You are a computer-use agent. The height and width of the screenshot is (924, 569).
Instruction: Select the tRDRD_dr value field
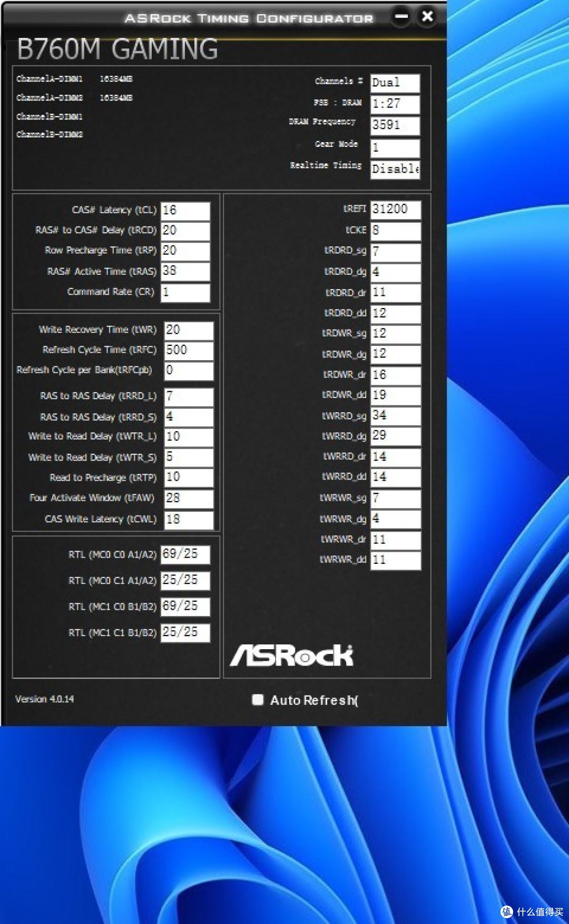coord(396,293)
